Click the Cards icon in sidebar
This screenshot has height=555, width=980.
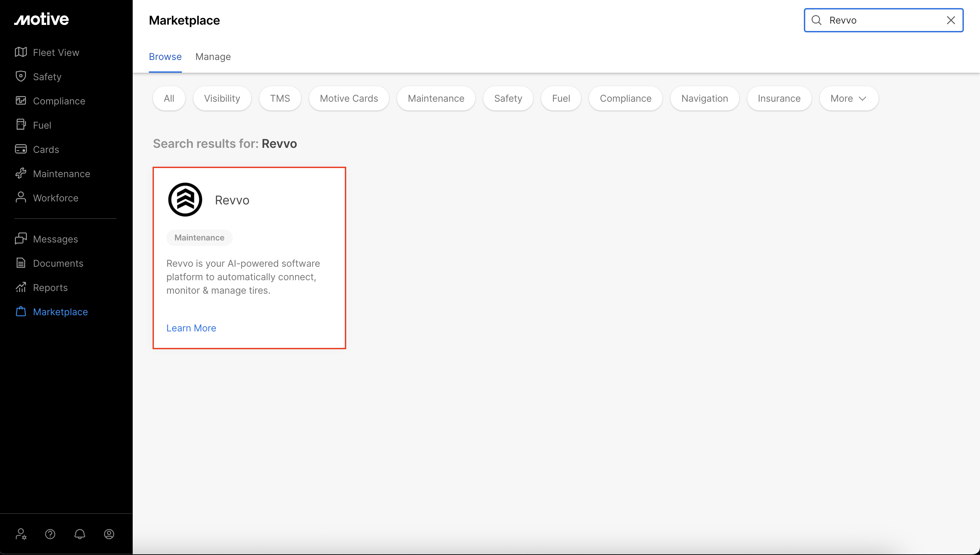(x=21, y=149)
